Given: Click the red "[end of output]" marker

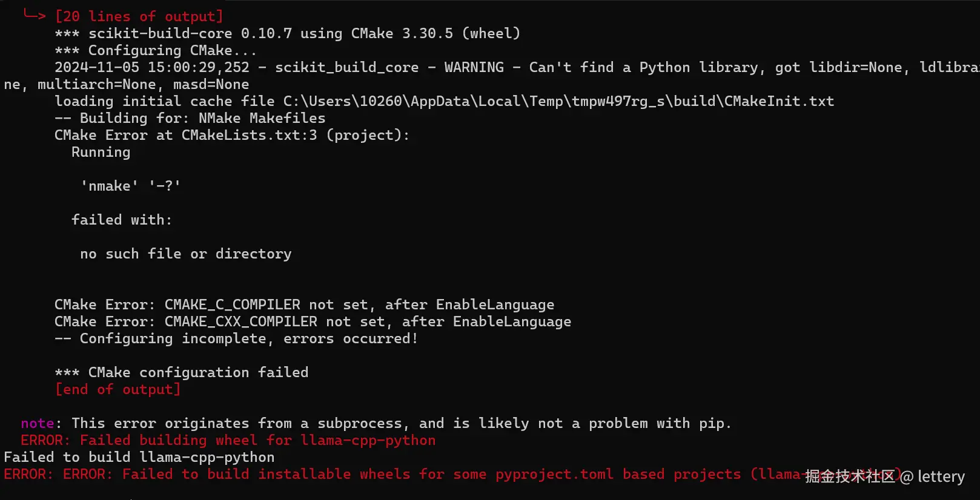Looking at the screenshot, I should 118,389.
